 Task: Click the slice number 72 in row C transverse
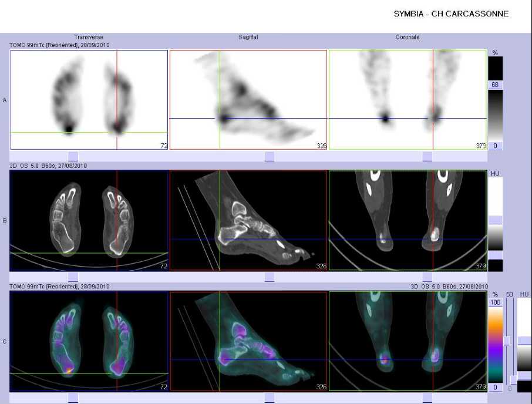pyautogui.click(x=164, y=387)
